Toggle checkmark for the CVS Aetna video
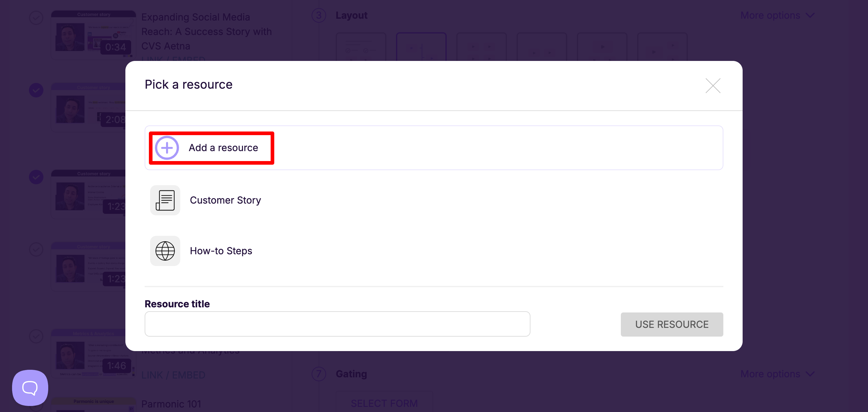Viewport: 868px width, 412px height. pyautogui.click(x=36, y=18)
